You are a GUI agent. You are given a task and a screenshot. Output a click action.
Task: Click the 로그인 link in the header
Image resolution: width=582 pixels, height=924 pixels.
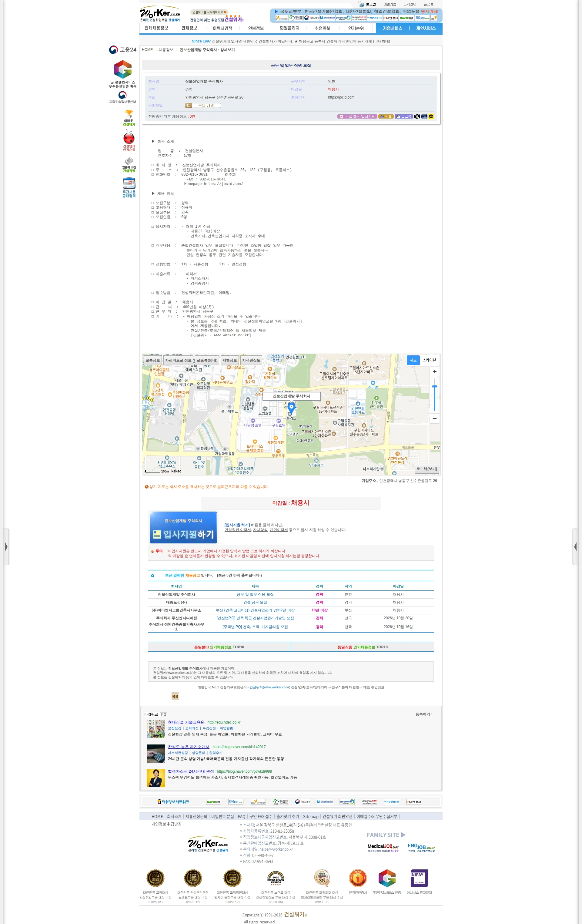pyautogui.click(x=371, y=4)
